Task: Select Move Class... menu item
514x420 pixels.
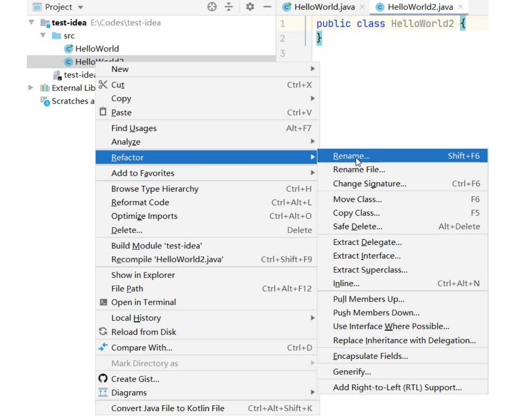Action: (403, 199)
